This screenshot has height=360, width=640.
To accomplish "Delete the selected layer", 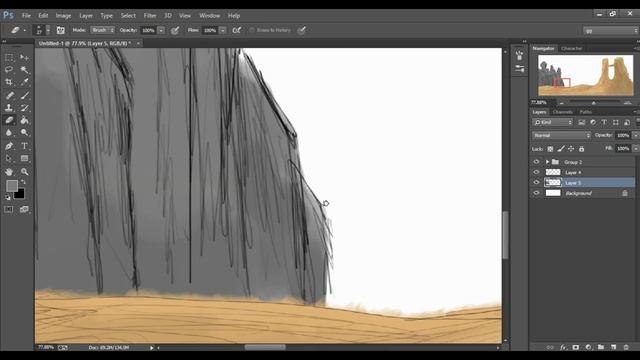I will 626,347.
